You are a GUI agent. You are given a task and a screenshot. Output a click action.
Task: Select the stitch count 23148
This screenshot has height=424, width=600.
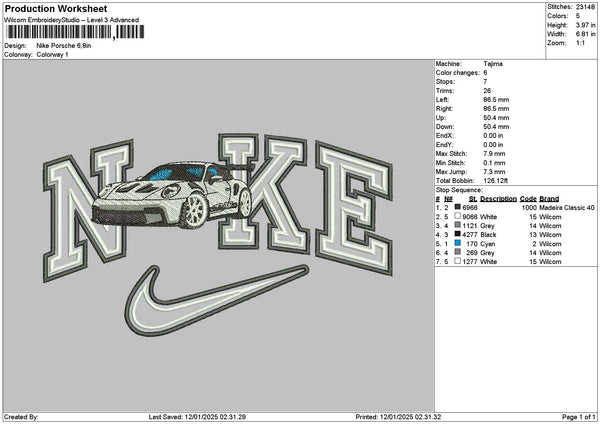coord(585,7)
